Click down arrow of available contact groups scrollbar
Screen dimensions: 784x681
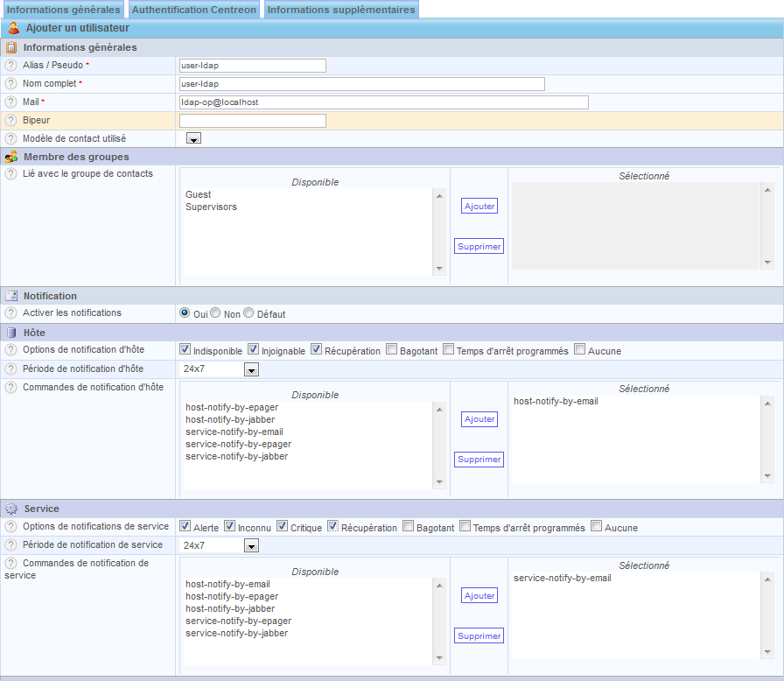click(x=439, y=269)
